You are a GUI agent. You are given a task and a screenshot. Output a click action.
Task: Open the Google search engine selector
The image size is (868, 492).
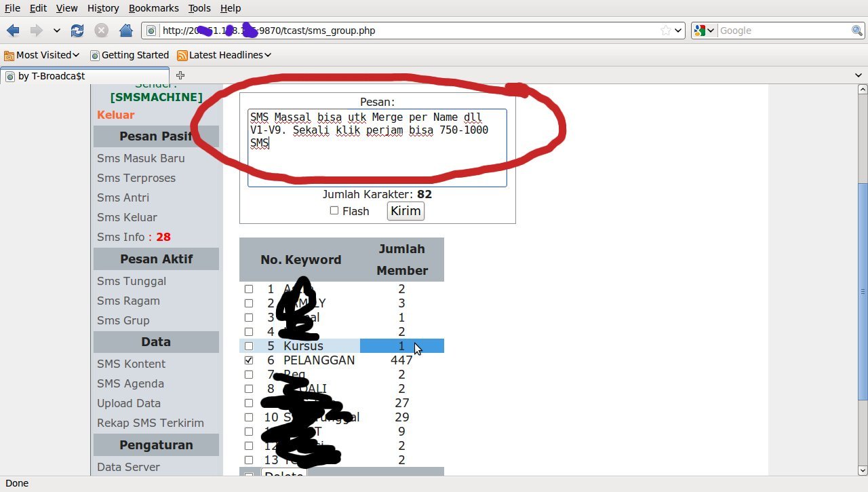(705, 31)
